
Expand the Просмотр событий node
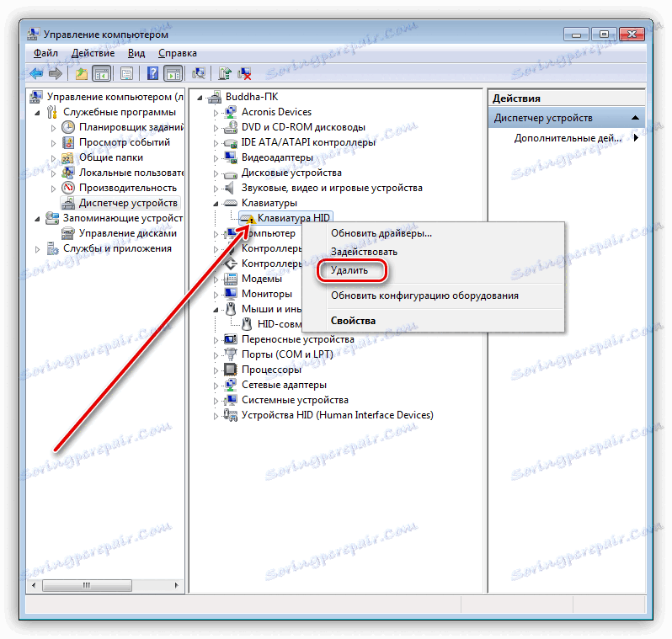pyautogui.click(x=53, y=143)
